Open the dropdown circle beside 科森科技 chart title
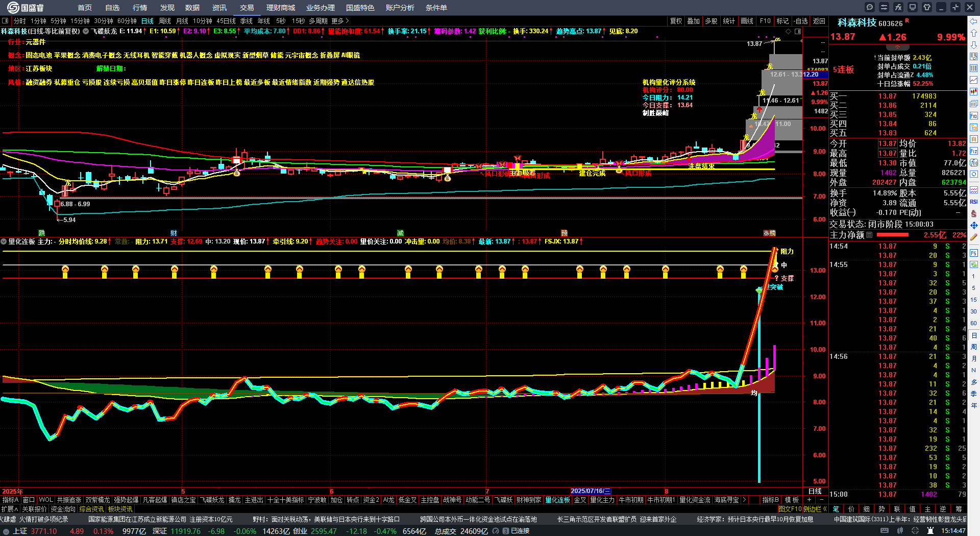This screenshot has width=980, height=536. tap(86, 31)
